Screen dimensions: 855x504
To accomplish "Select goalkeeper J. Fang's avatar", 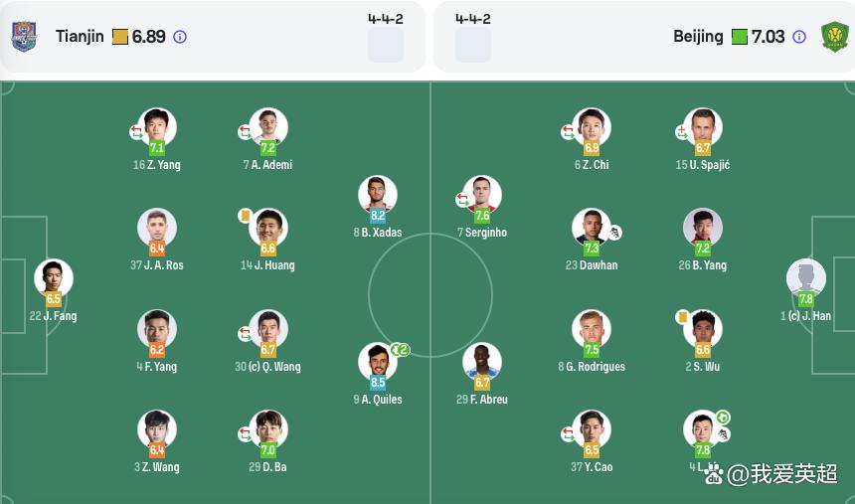I will (54, 278).
